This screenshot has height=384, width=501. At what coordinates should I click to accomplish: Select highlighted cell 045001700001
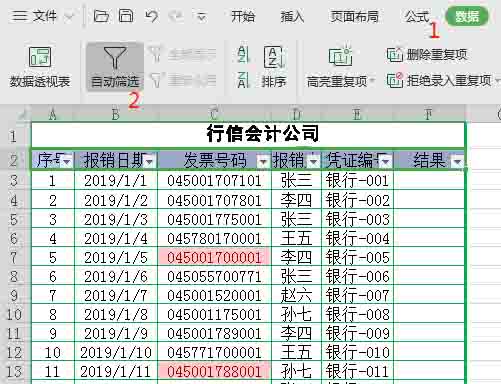(x=214, y=257)
